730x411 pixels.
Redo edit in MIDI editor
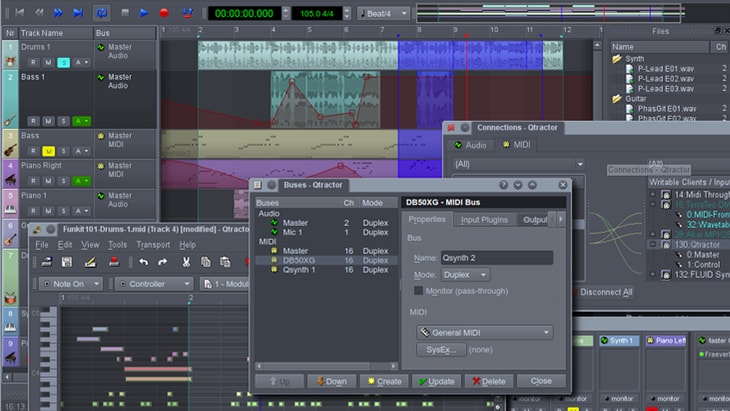[x=162, y=262]
